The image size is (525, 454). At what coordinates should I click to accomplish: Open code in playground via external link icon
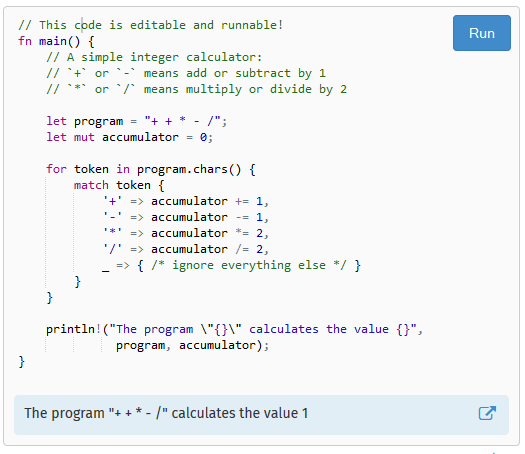point(487,413)
